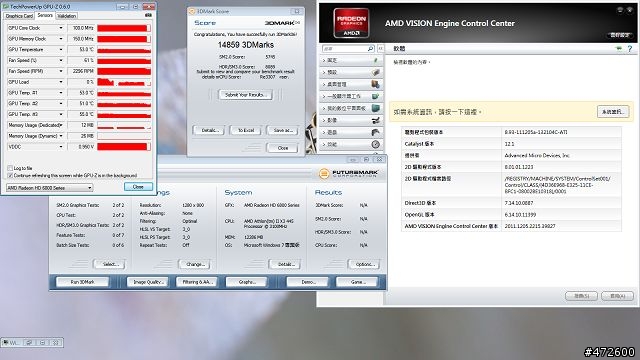Click the gaming icon in AMD sidebar
Image resolution: width=640 pixels, height=360 pixels.
coord(376,132)
